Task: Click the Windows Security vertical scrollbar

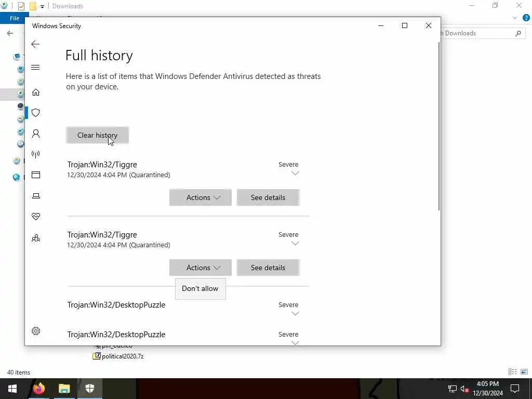Action: click(x=438, y=126)
